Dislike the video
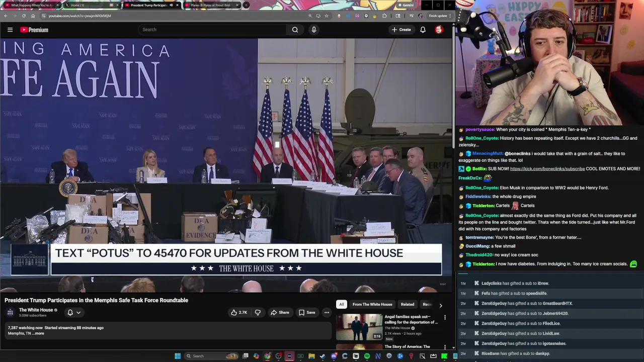 [258, 312]
